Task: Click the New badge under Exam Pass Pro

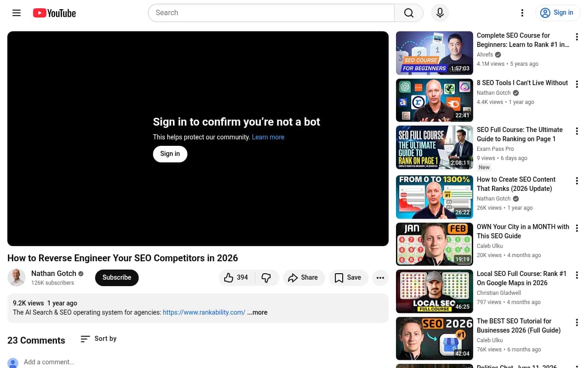Action: pyautogui.click(x=484, y=167)
